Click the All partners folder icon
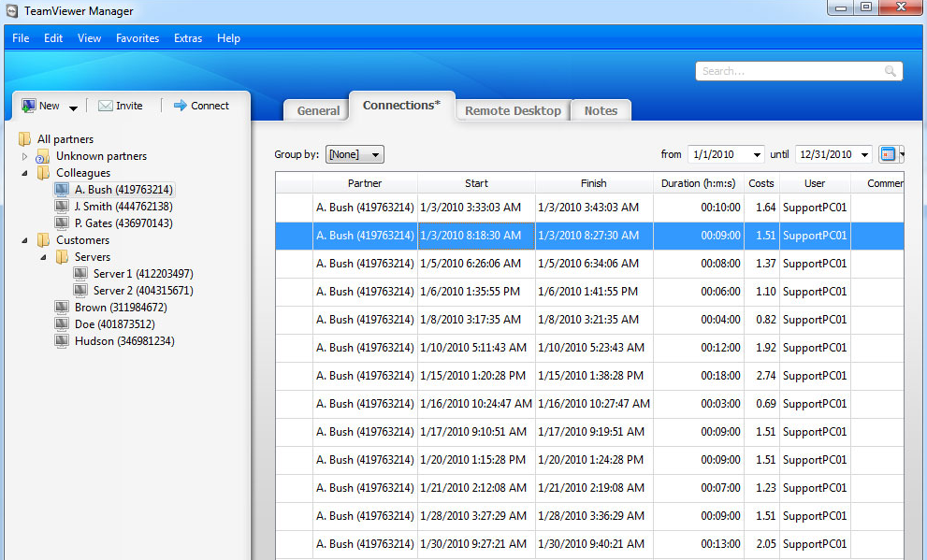Viewport: 927px width, 560px height. [x=25, y=138]
